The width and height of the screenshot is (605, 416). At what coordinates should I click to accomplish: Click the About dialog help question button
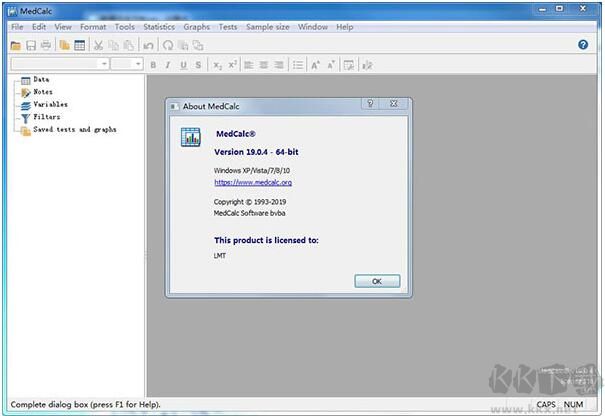(370, 103)
